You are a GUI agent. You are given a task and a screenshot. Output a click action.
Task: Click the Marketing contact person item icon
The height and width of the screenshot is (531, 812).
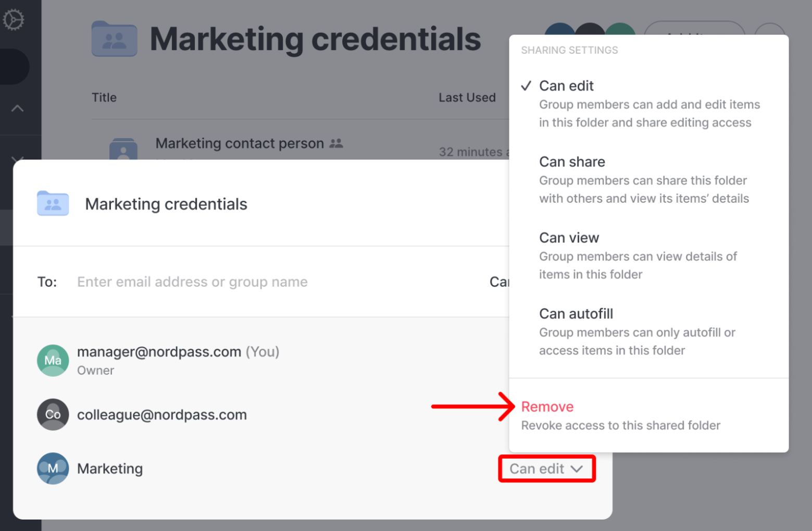click(x=123, y=149)
